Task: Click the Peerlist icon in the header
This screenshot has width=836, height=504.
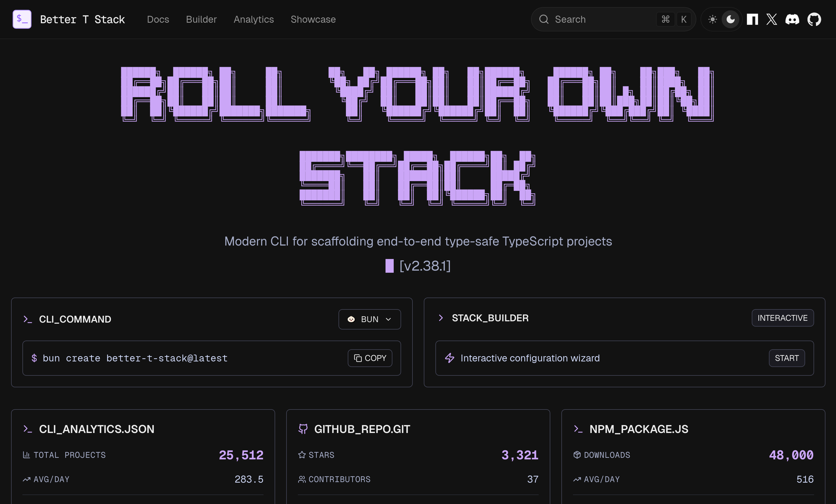Action: click(x=752, y=19)
